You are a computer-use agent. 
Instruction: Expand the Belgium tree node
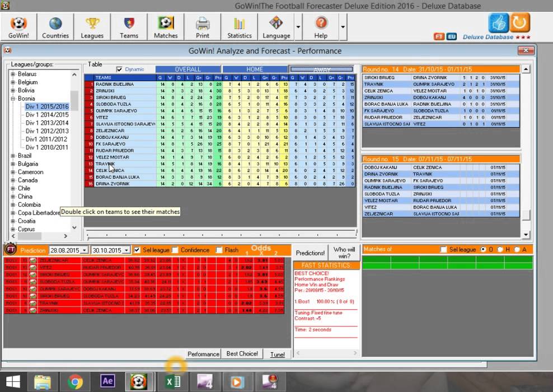(x=13, y=82)
